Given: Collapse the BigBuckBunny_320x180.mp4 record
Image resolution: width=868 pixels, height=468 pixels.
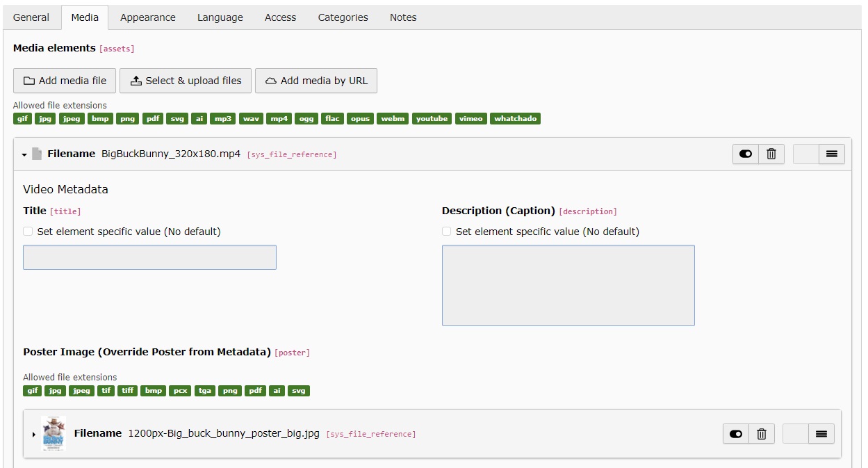Looking at the screenshot, I should tap(24, 155).
